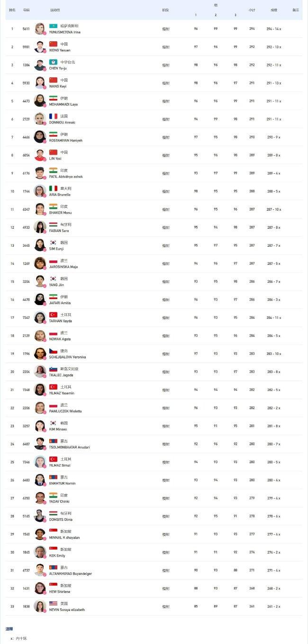Click the Kazakhstan flag beside YUNUSMETOVA Irina
The image size is (308, 644).
click(53, 26)
